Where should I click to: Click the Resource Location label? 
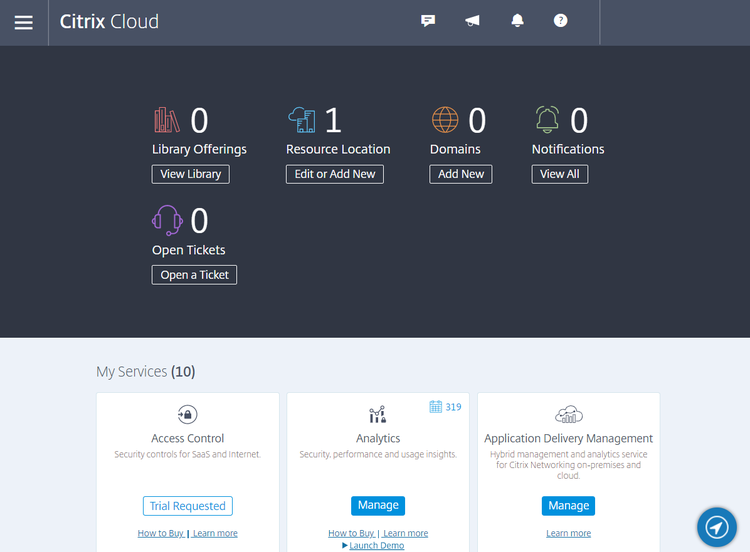coord(338,149)
